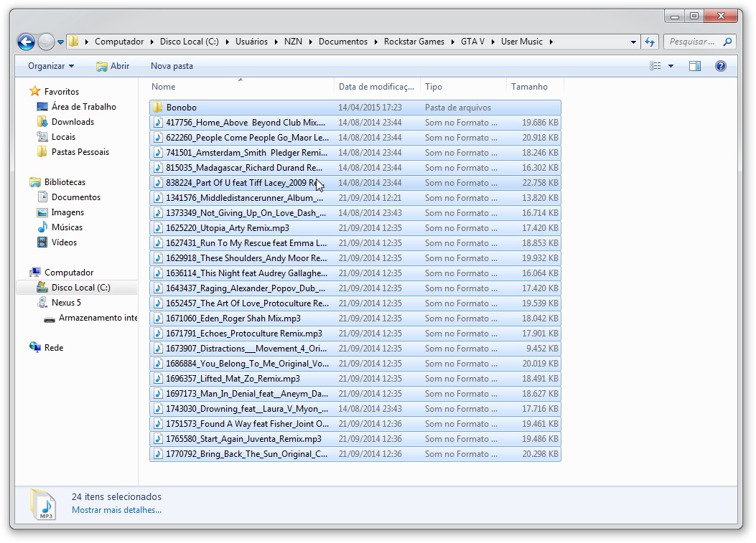Click the 741501_Amsterdam_Smith file icon
The image size is (756, 543).
pyautogui.click(x=158, y=152)
